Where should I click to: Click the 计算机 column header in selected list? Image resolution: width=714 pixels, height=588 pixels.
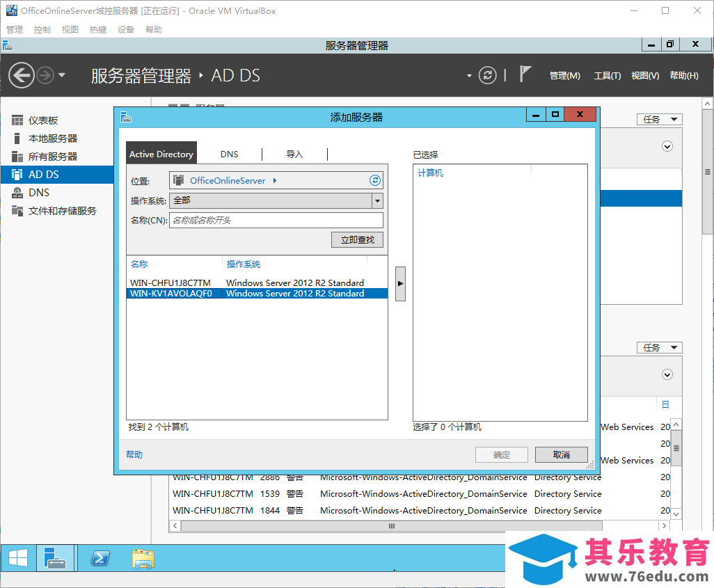[430, 173]
